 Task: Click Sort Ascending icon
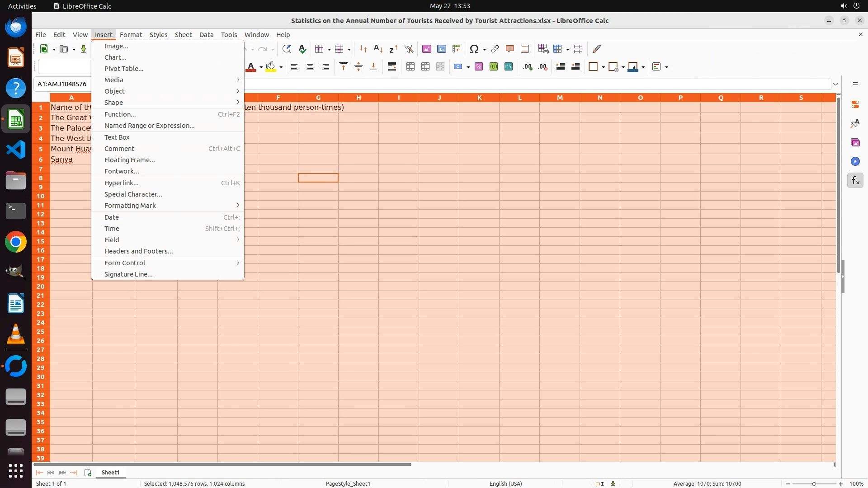[x=378, y=49]
